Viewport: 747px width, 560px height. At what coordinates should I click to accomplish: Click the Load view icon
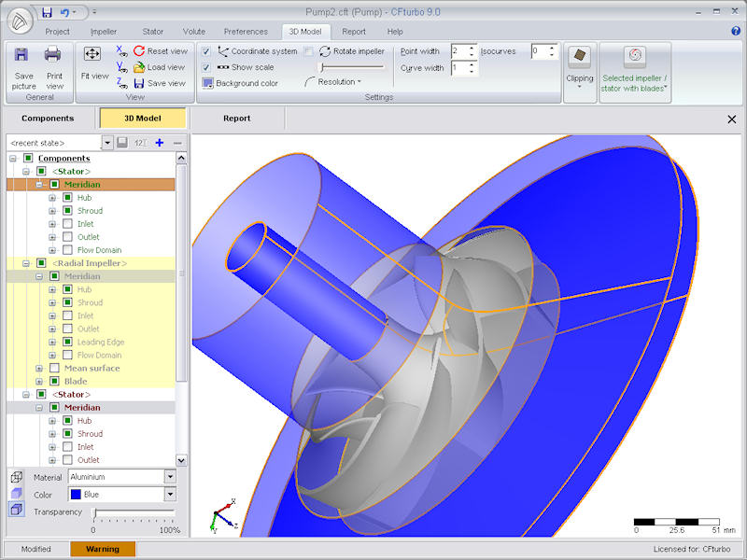coord(139,67)
